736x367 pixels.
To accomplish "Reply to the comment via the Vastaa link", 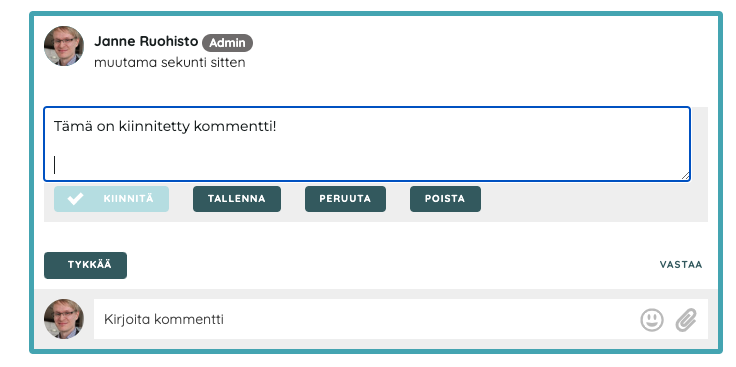I will [681, 265].
